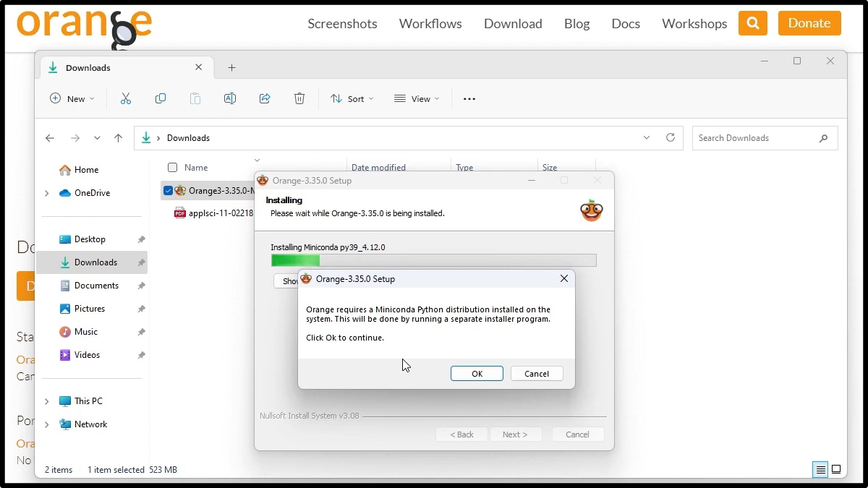Image resolution: width=868 pixels, height=488 pixels.
Task: Select Downloads in the navigation pane
Action: [92, 262]
